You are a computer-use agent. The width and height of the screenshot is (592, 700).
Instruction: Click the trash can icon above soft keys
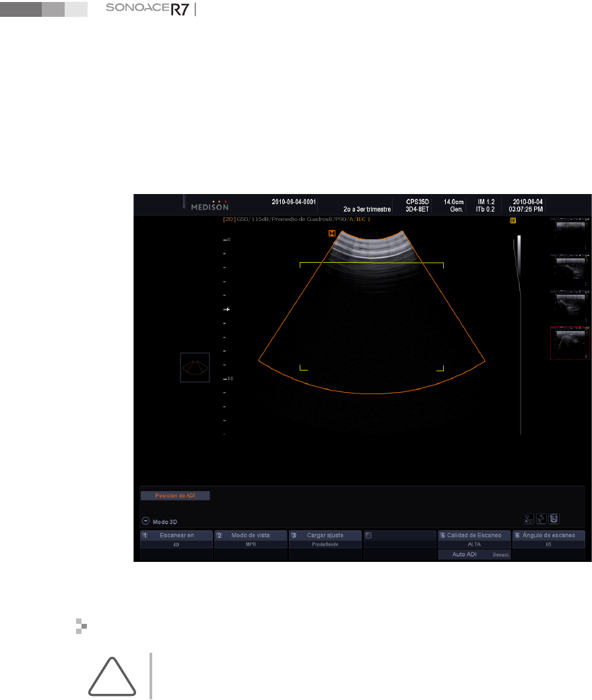tap(554, 519)
